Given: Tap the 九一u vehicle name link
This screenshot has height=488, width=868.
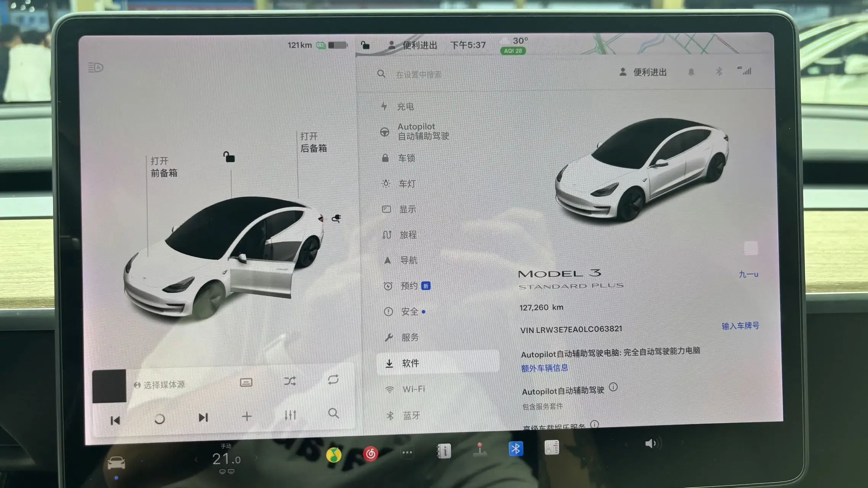Looking at the screenshot, I should [748, 274].
